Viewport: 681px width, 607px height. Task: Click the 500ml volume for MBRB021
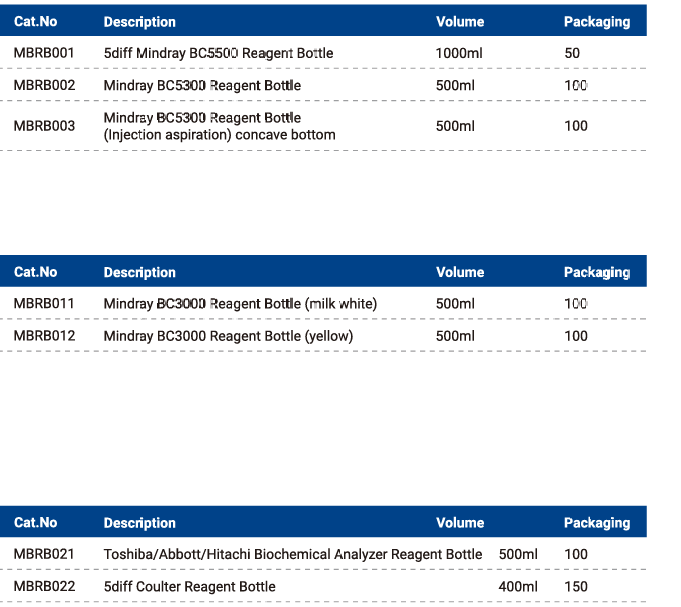point(518,554)
